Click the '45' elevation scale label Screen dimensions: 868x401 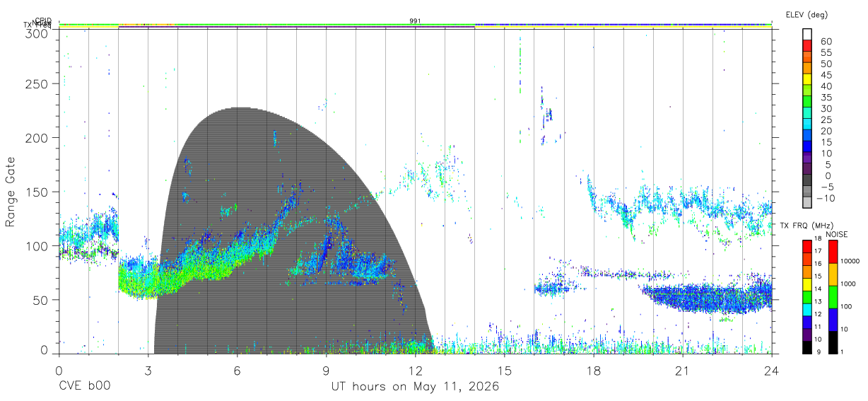point(826,75)
